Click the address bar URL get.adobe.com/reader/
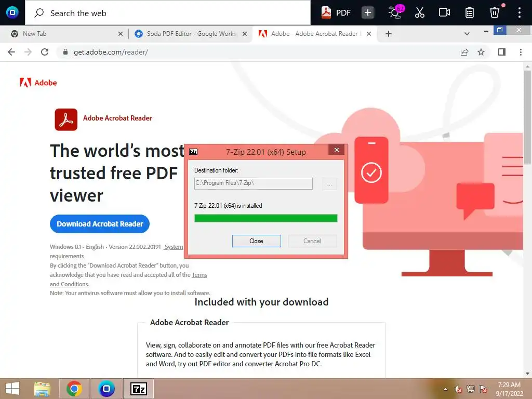 coord(111,52)
